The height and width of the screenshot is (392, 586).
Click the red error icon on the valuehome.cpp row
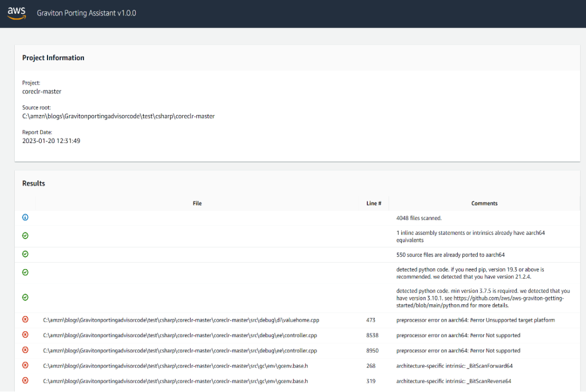coord(25,319)
